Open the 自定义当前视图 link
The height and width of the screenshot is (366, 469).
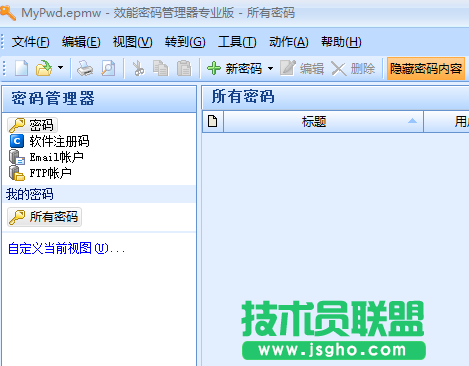(x=66, y=248)
